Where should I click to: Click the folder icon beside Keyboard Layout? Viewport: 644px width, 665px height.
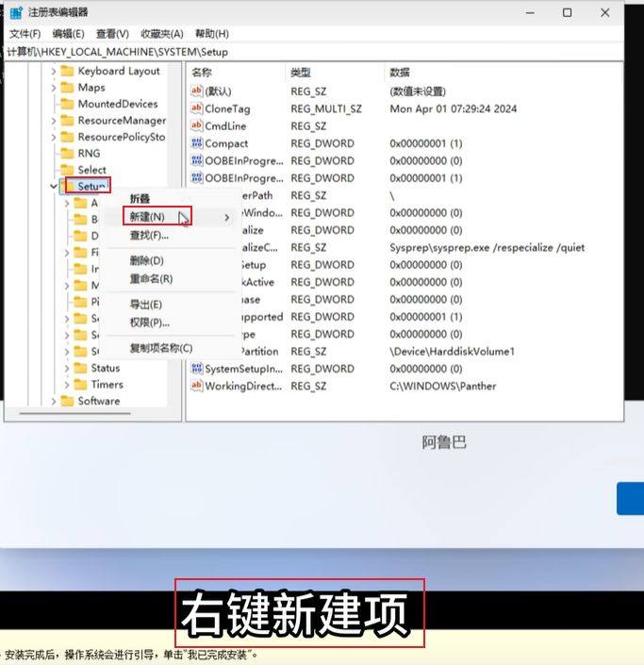point(67,71)
